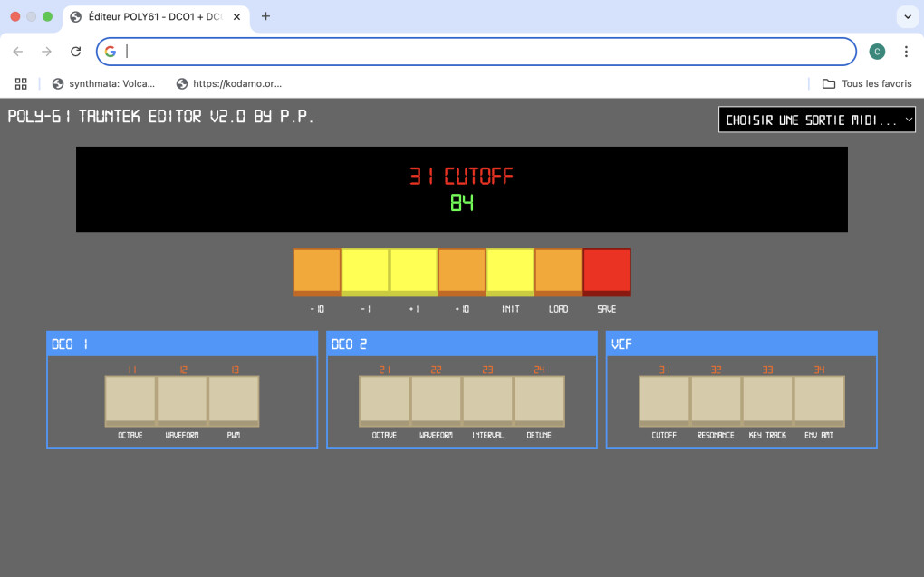Screen dimensions: 924x577
Task: Open the profile avatar labeled C
Action: point(877,52)
